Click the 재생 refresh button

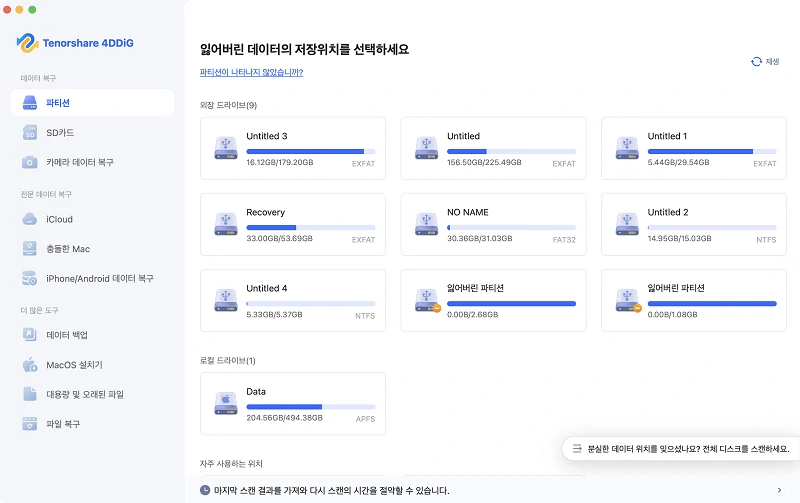pos(765,61)
